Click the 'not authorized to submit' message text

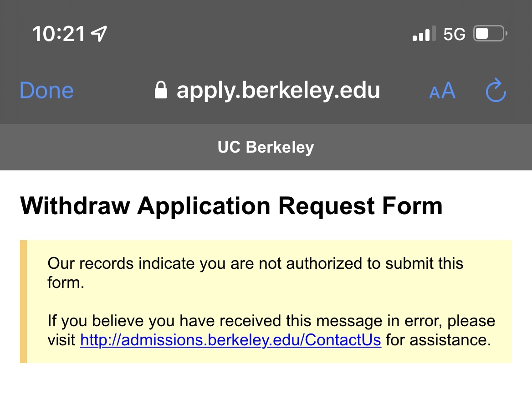pos(255,263)
